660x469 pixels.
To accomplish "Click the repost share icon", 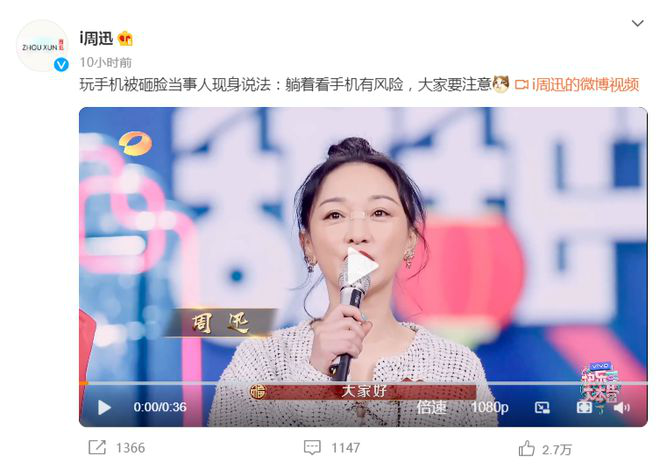I will pyautogui.click(x=97, y=447).
